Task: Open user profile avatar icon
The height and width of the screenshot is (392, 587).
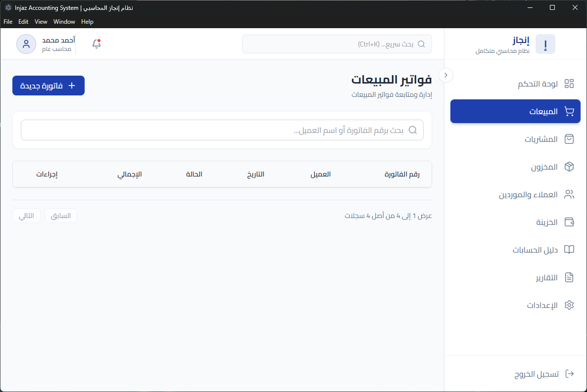Action: (26, 44)
